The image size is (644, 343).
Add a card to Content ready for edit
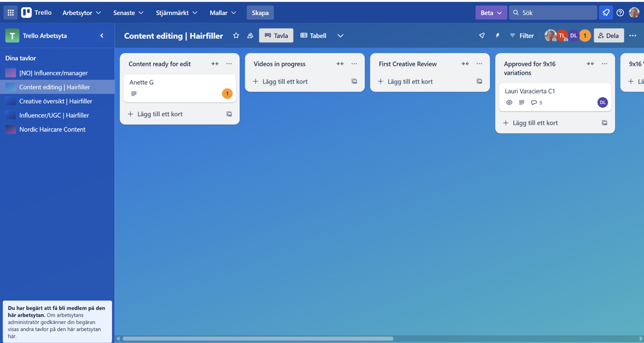pyautogui.click(x=173, y=114)
